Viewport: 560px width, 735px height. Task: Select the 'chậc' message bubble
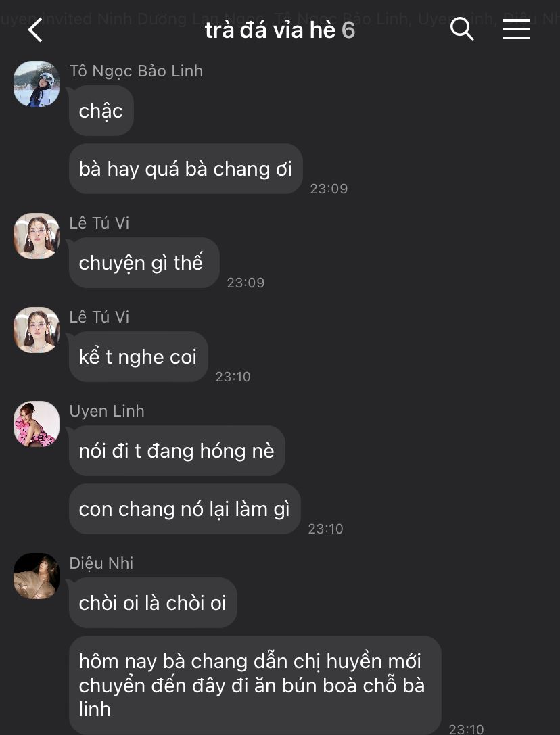[x=101, y=111]
